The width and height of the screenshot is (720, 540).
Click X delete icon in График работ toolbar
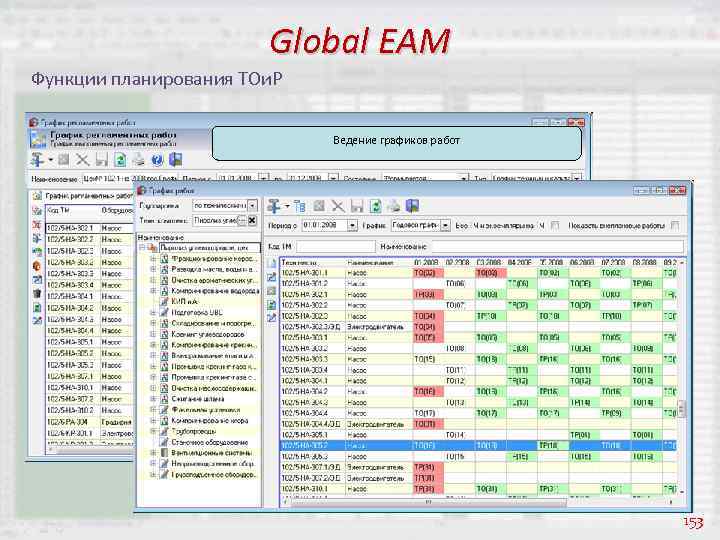(x=338, y=206)
